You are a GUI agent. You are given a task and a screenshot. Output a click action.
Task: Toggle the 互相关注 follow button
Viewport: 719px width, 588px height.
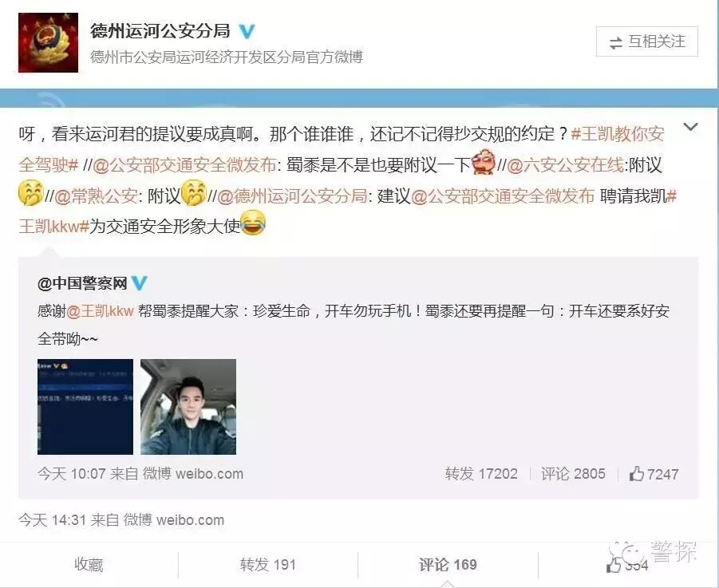pos(647,41)
